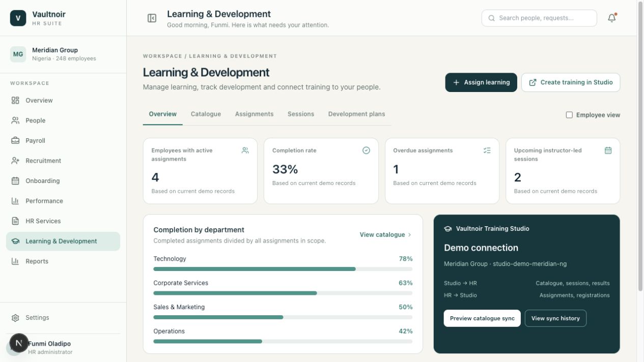The image size is (644, 362).
Task: Click the MG Meridian Group avatar
Action: pos(18,54)
